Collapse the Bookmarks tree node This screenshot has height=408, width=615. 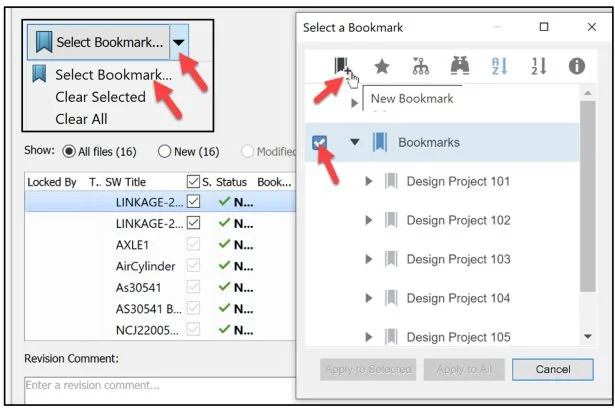354,143
